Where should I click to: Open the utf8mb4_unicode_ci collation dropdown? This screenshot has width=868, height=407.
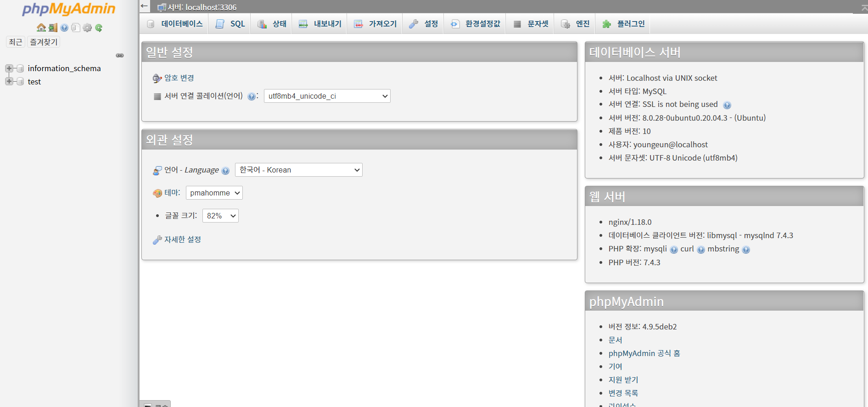(327, 96)
